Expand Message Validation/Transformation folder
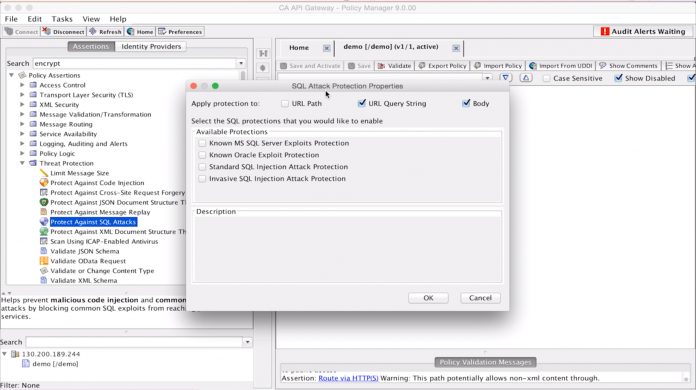 pos(22,114)
